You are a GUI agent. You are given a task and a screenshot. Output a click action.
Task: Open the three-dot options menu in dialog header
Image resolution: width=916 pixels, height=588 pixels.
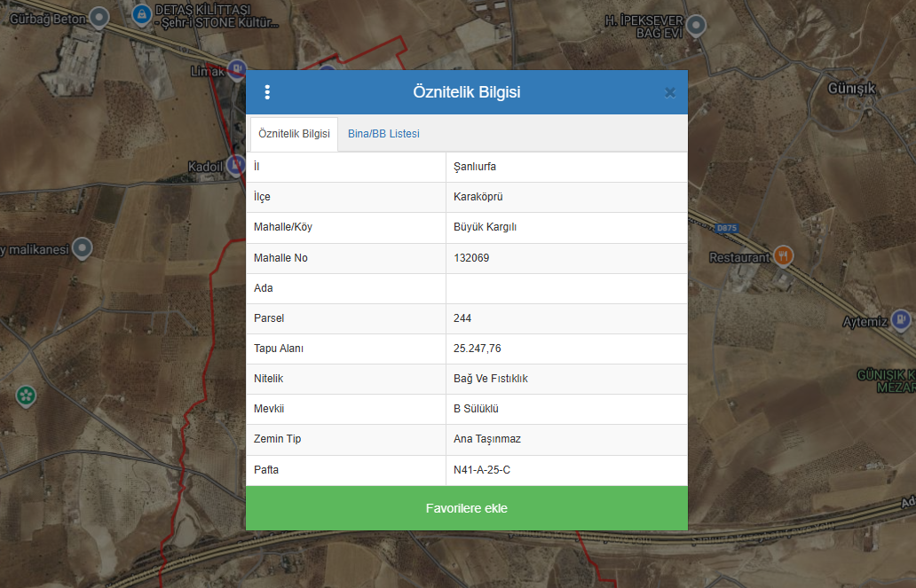point(267,92)
